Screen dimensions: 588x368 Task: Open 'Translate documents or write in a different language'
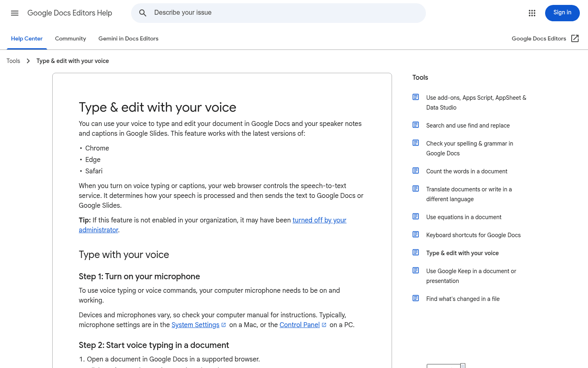tap(469, 194)
